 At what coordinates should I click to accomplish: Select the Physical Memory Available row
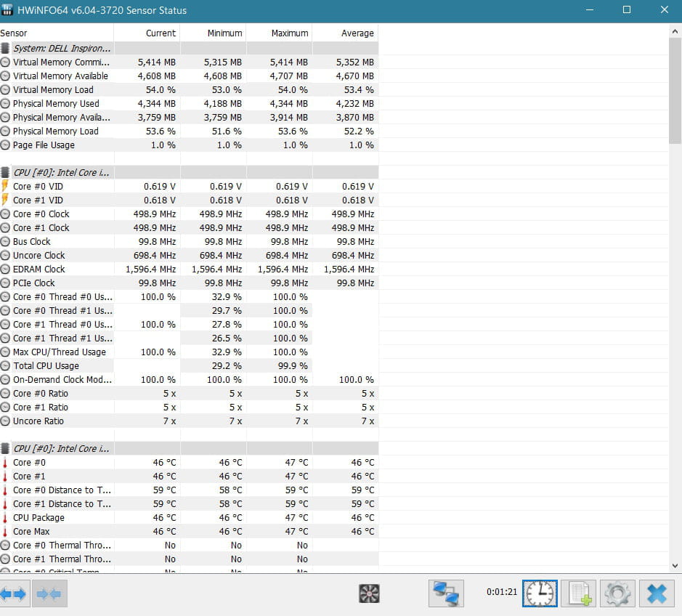point(190,118)
